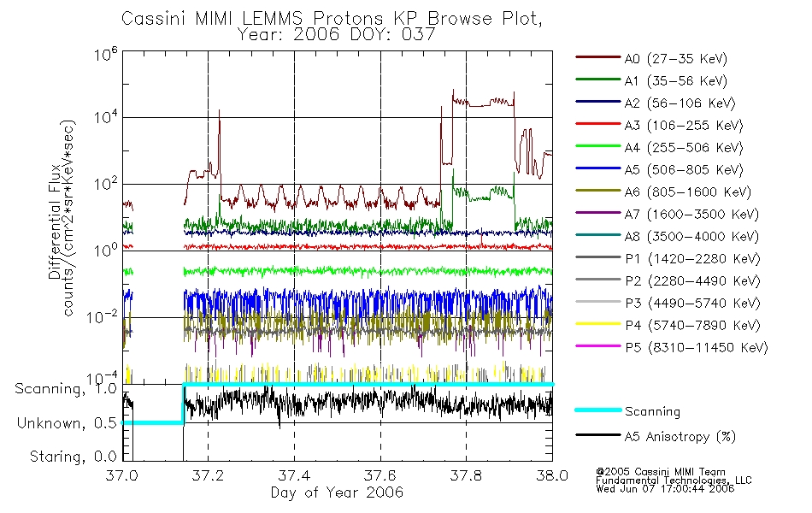Click the P1 (1420-2280 KeV) legend label

(x=692, y=258)
